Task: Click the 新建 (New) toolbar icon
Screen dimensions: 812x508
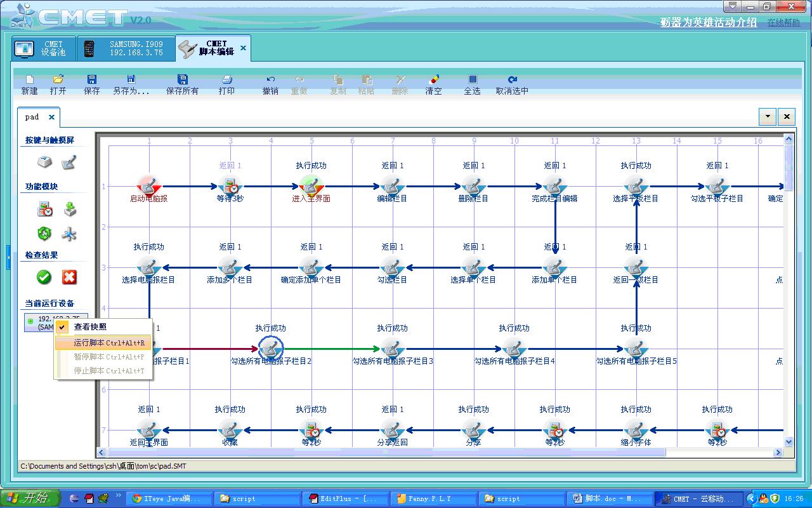Action: (30, 79)
